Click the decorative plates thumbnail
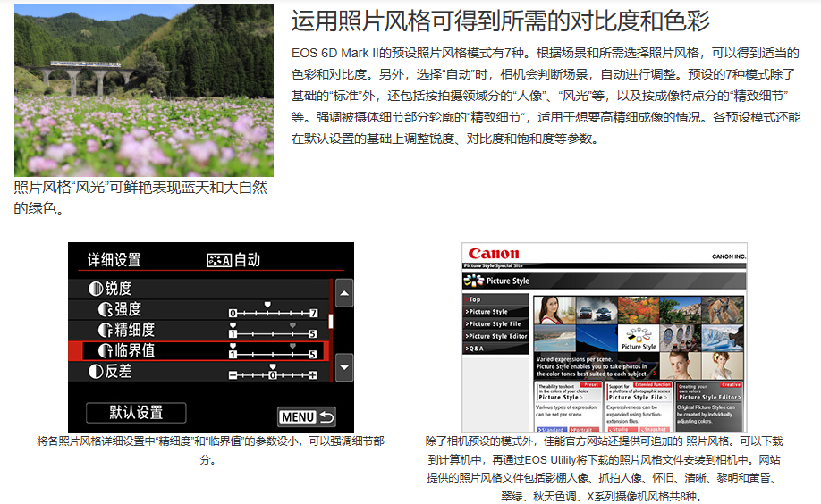Viewport: 821px width, 504px height. point(681,338)
